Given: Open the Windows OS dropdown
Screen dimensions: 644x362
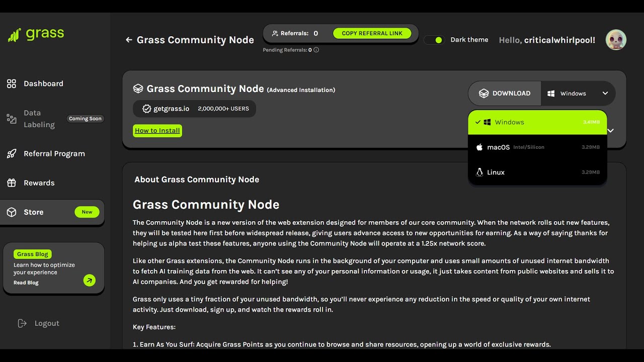Looking at the screenshot, I should point(578,94).
